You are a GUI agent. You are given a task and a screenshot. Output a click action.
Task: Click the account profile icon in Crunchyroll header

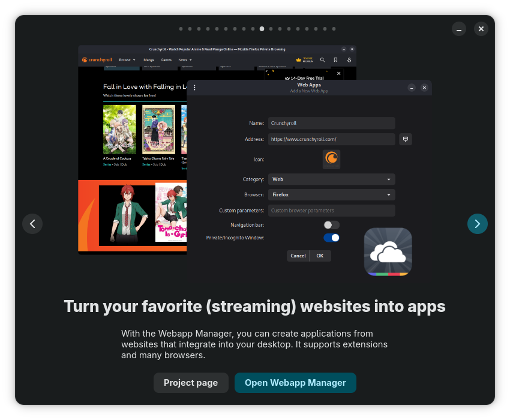349,60
